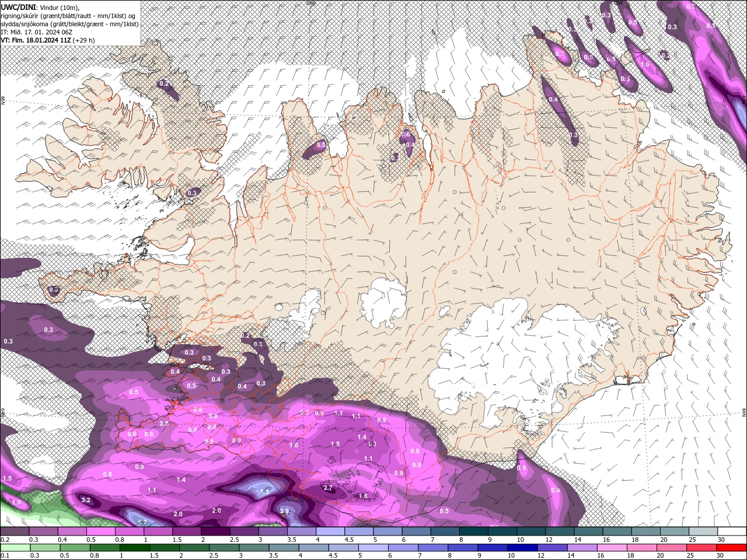This screenshot has width=747, height=560.
Task: Select the 1.8 precipitation value label
Action: click(363, 496)
